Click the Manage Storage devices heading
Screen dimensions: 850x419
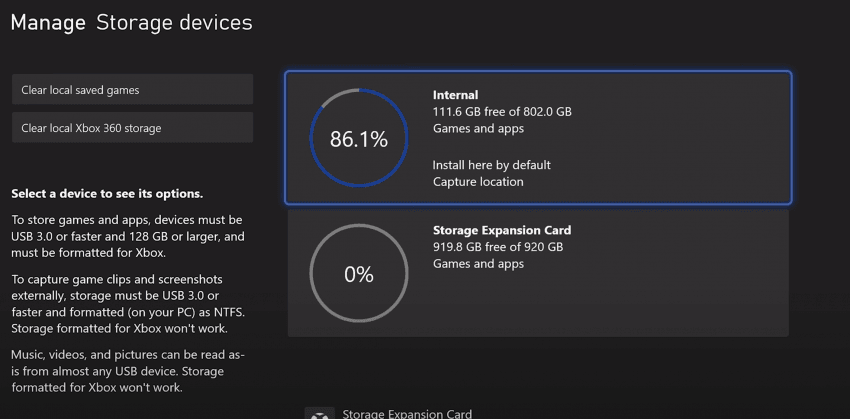pyautogui.click(x=131, y=22)
